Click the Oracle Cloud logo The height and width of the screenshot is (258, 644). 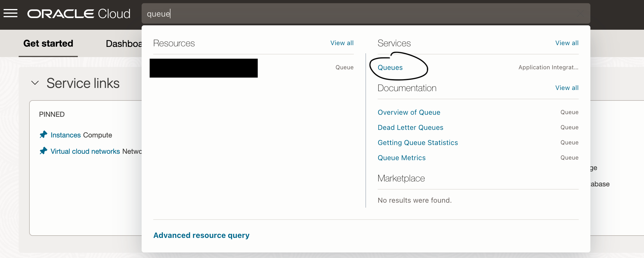click(79, 14)
